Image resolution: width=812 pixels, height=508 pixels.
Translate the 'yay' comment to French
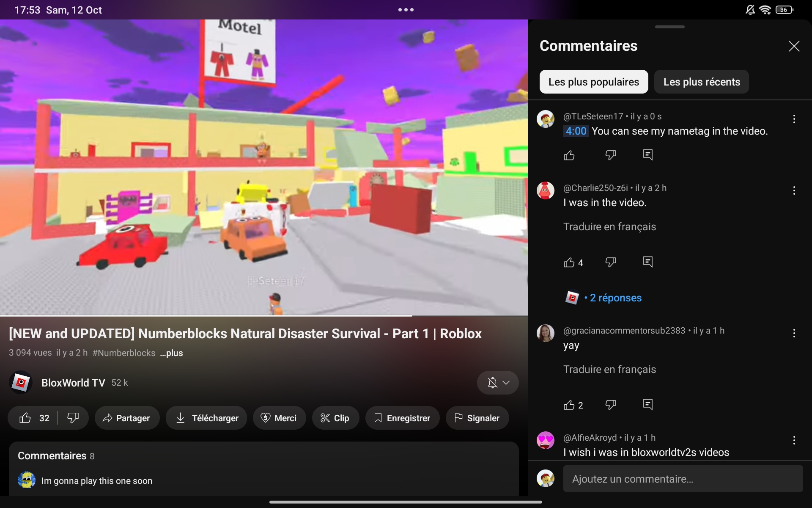point(609,370)
